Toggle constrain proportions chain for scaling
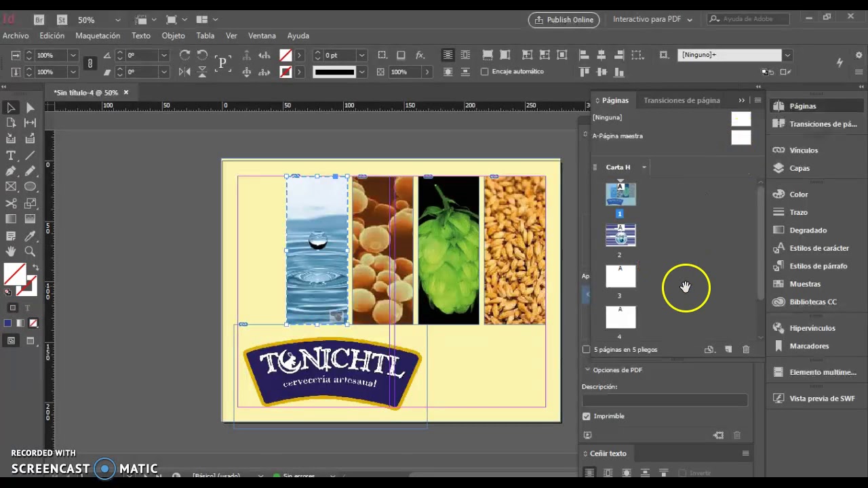868x488 pixels. pyautogui.click(x=90, y=63)
